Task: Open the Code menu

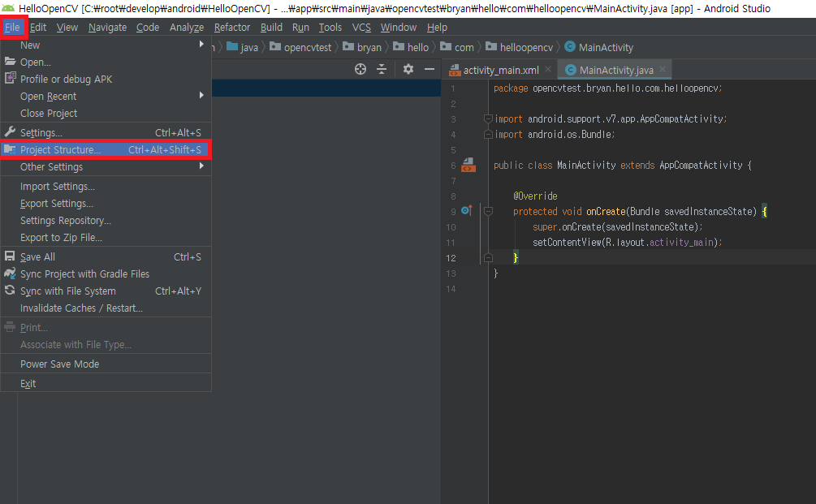Action: click(x=148, y=27)
